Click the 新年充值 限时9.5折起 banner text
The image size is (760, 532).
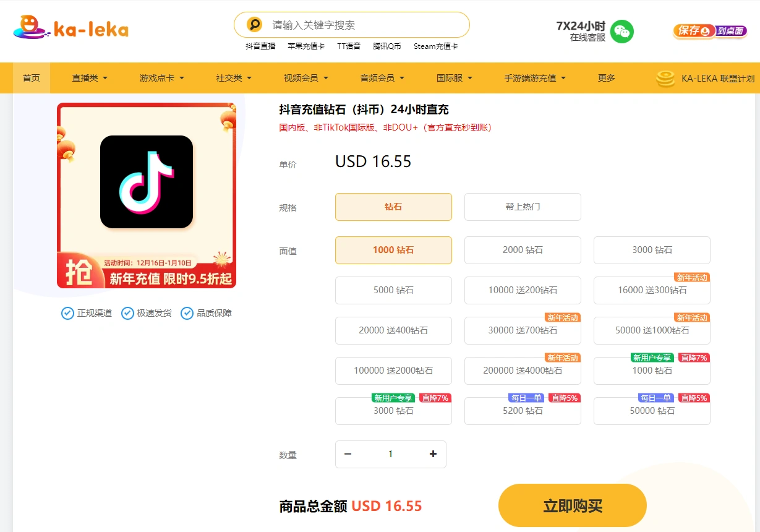171,278
